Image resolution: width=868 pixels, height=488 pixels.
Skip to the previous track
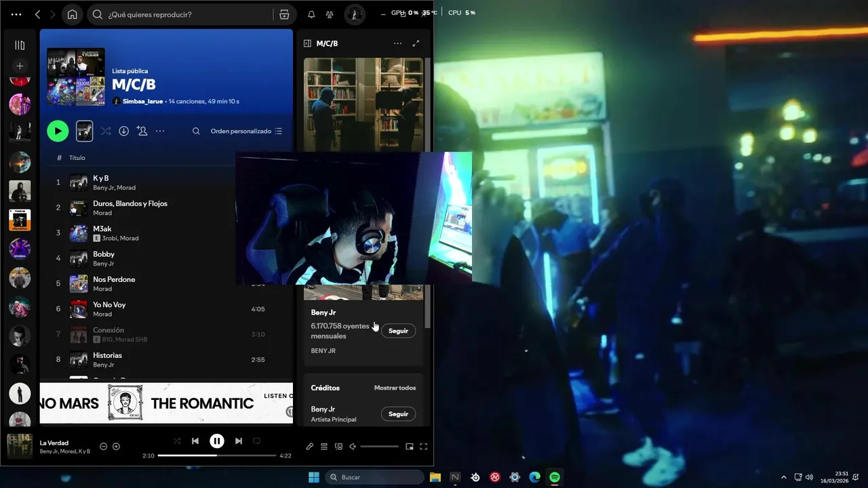[x=195, y=441]
